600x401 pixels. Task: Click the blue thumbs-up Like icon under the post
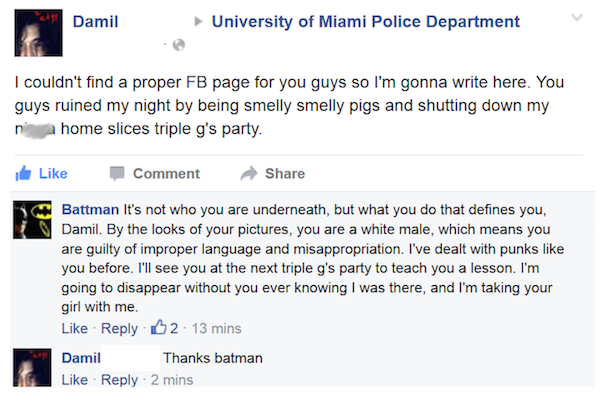23,173
